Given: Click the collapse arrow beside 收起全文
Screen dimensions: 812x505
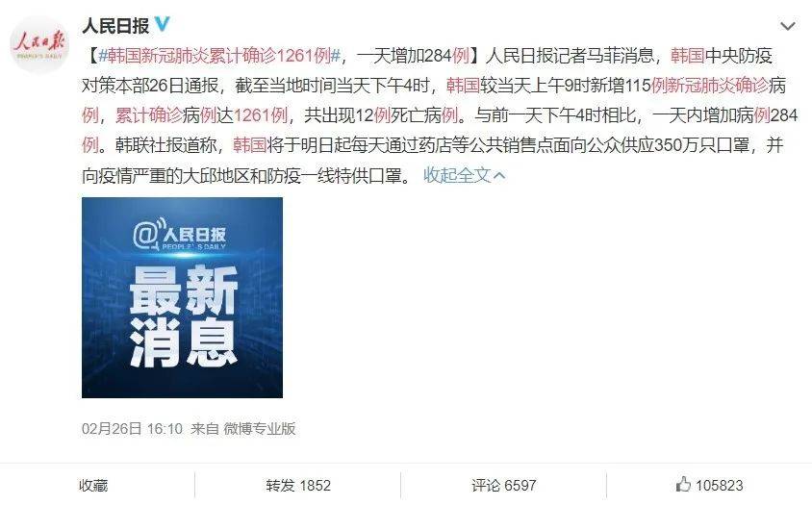Looking at the screenshot, I should tap(499, 176).
